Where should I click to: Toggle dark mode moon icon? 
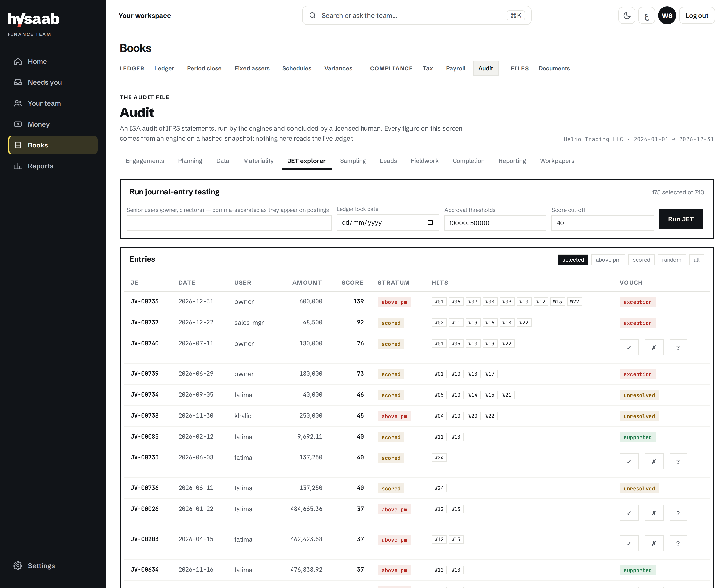[627, 16]
